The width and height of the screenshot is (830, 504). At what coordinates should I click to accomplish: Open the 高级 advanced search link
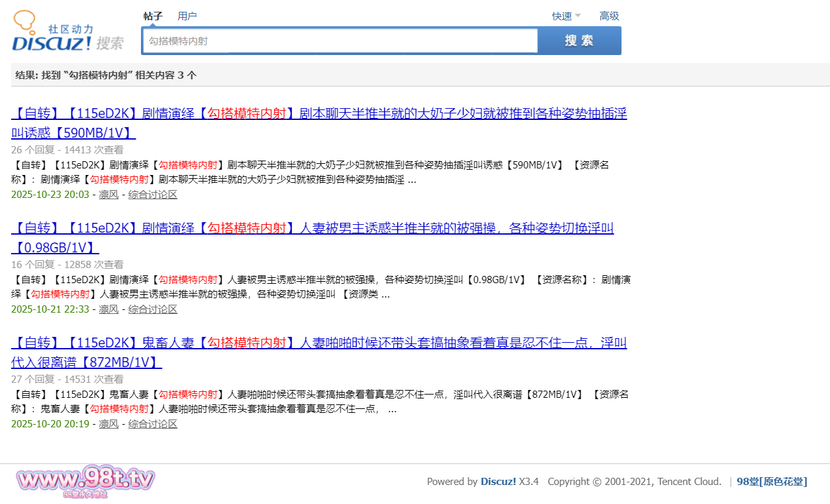(x=609, y=16)
